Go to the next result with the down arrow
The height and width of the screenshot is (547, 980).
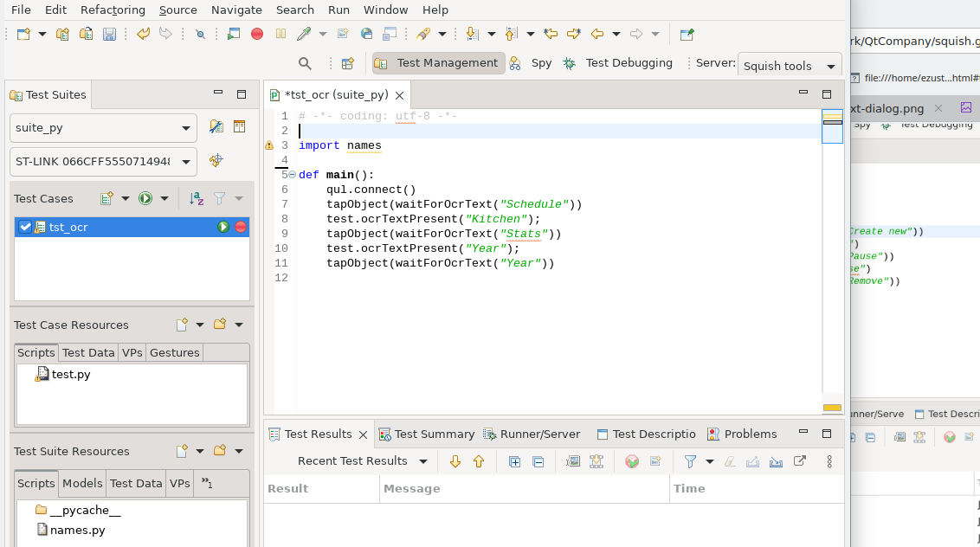point(455,461)
